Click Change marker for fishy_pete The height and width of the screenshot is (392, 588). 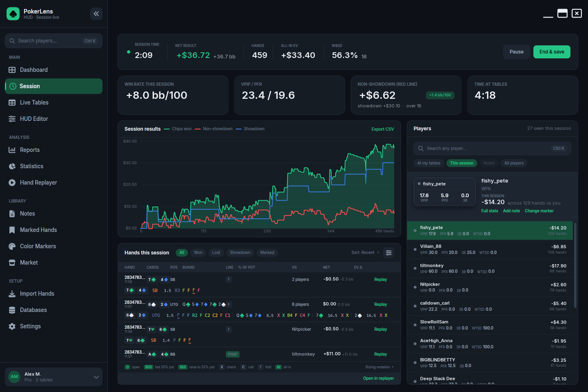(x=539, y=211)
